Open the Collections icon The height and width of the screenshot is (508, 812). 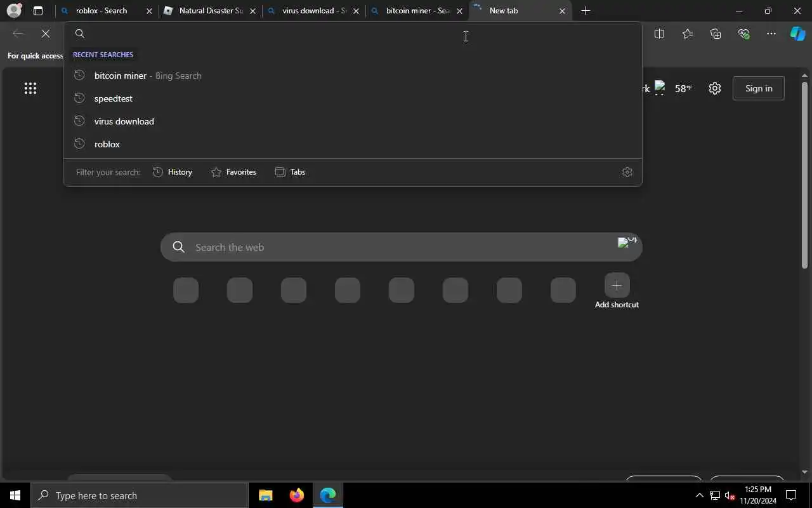tap(716, 34)
